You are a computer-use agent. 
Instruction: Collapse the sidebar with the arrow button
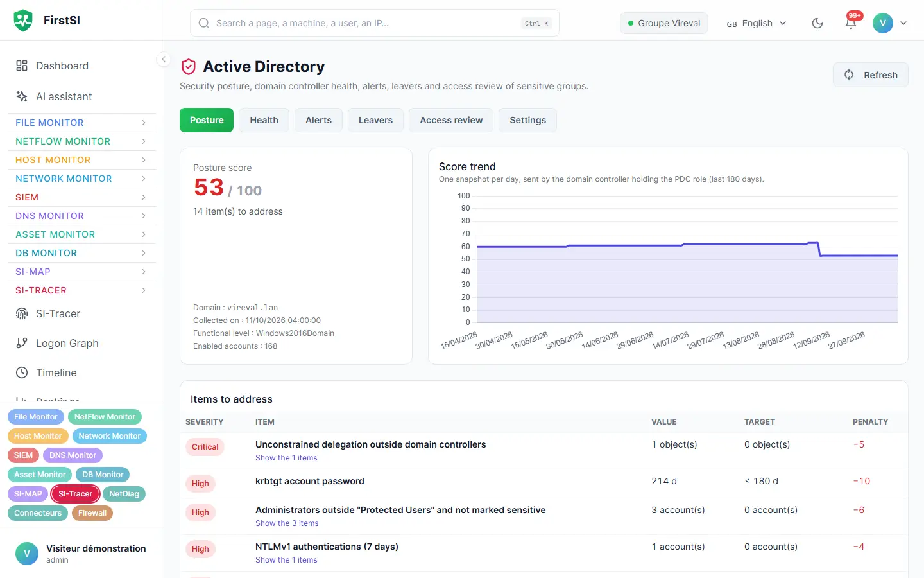(x=164, y=59)
